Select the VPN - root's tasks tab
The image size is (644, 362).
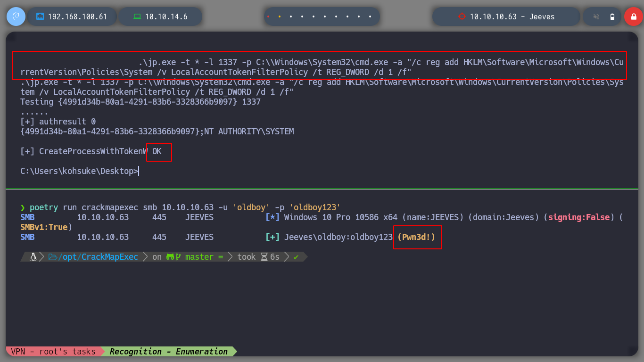[x=53, y=352]
